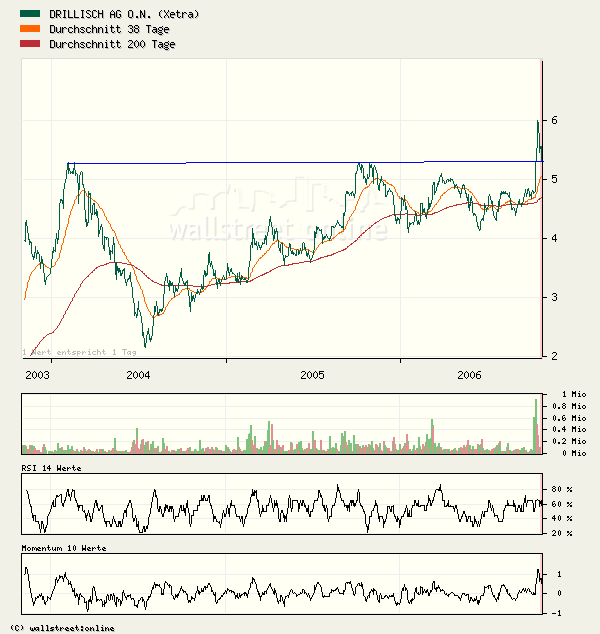Click the tallest volume bar at chart end

coord(536,426)
